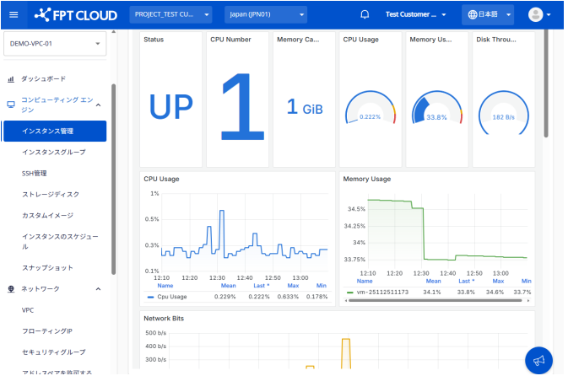Collapse the ネットワーク section chevron
The image size is (568, 392).
[x=98, y=289]
